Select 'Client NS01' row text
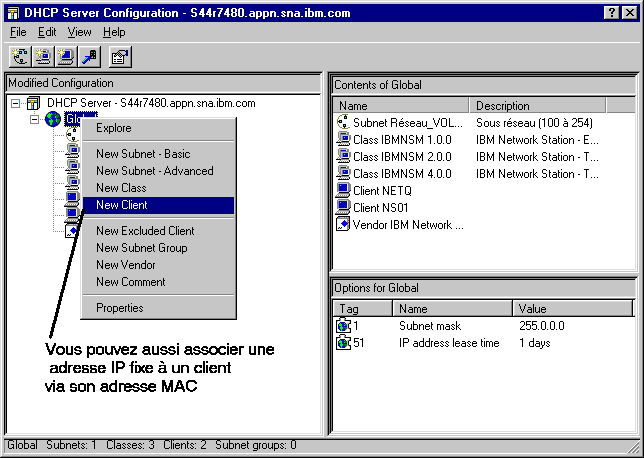Viewport: 644px width, 458px height. click(380, 208)
